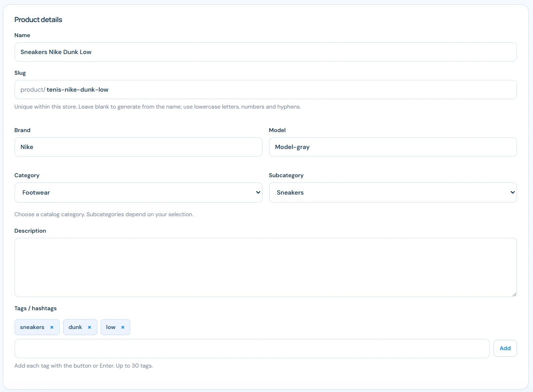Open the Category dropdown showing Footwear
The image size is (533, 392).
point(138,193)
